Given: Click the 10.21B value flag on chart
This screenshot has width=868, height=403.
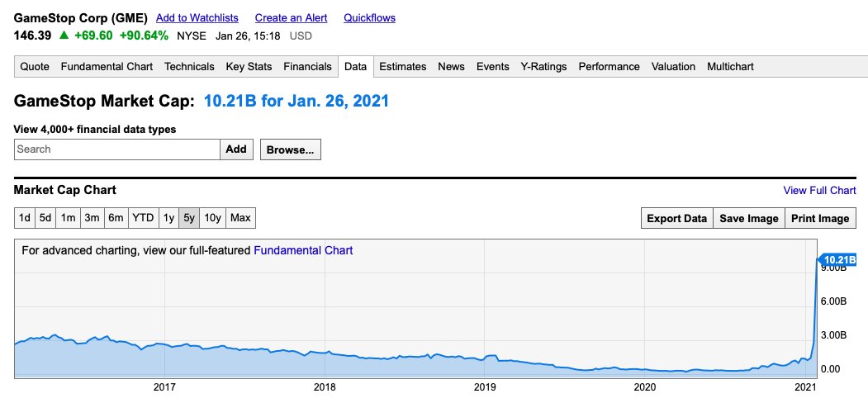Looking at the screenshot, I should coord(837,259).
